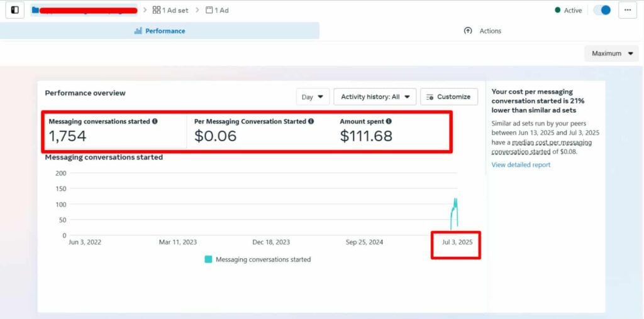Click the spike in the conversations chart line
This screenshot has height=319, width=644.
(x=455, y=204)
